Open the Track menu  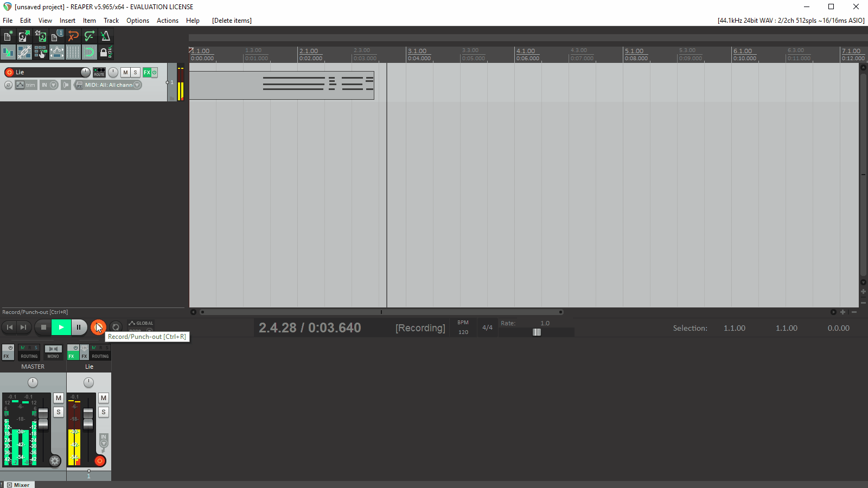click(x=111, y=21)
